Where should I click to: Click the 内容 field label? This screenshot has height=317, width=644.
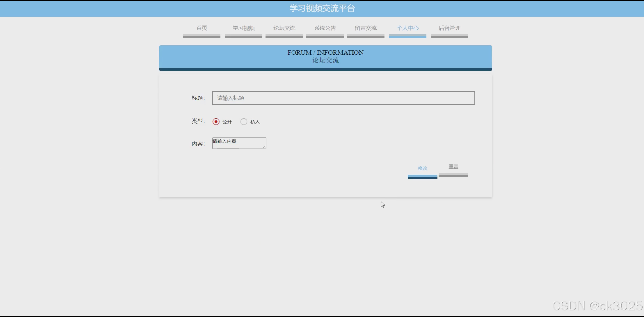(x=198, y=144)
